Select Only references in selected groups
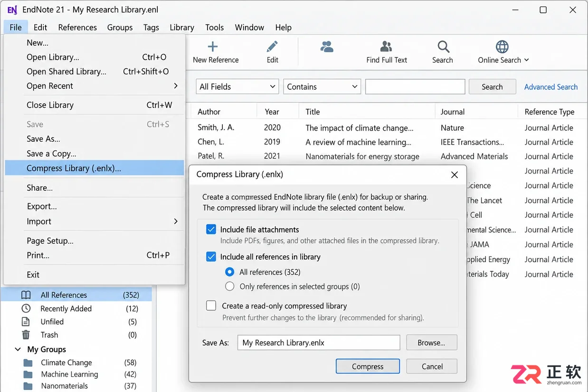The width and height of the screenshot is (588, 392). click(230, 287)
